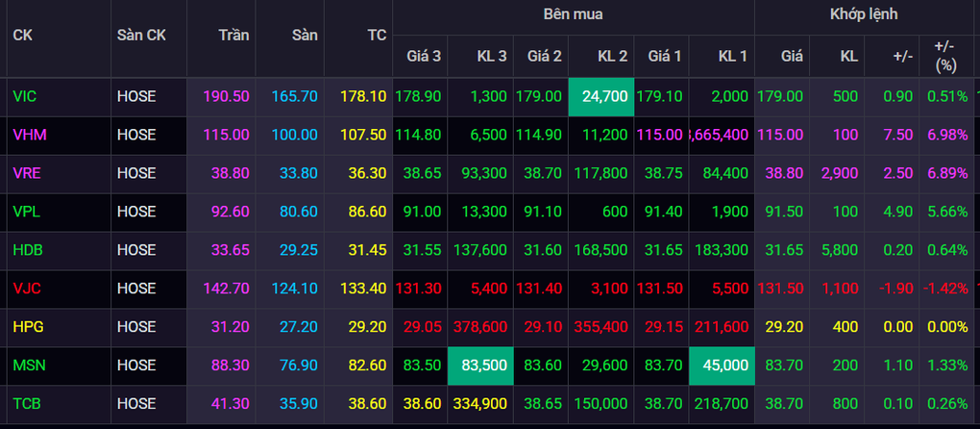The image size is (980, 429).
Task: Click HDB matched volume 5,800
Action: point(841,250)
